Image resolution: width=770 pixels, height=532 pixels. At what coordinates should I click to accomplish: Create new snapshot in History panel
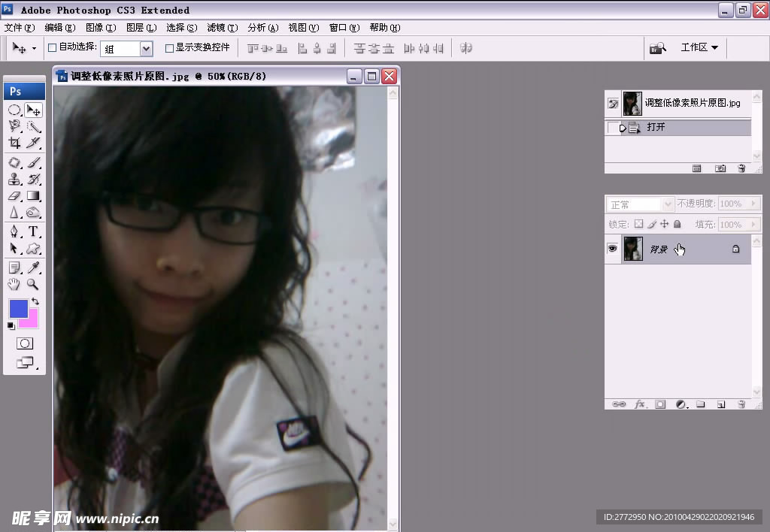point(720,168)
